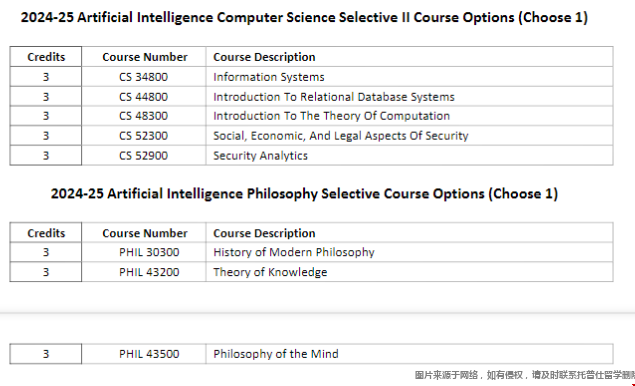Click the Course Description header in philosophy table
This screenshot has width=635, height=386.
pyautogui.click(x=264, y=233)
